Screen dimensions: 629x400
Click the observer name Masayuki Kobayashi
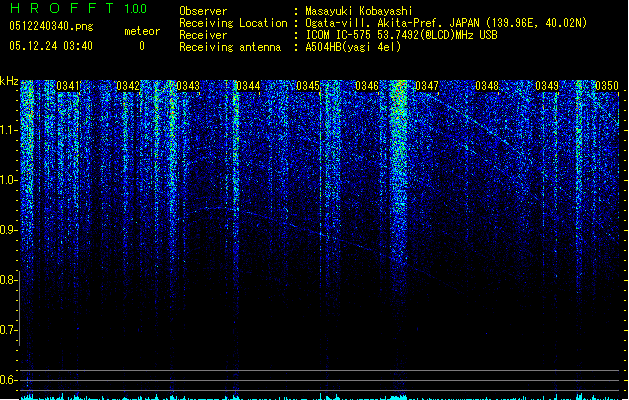[359, 11]
